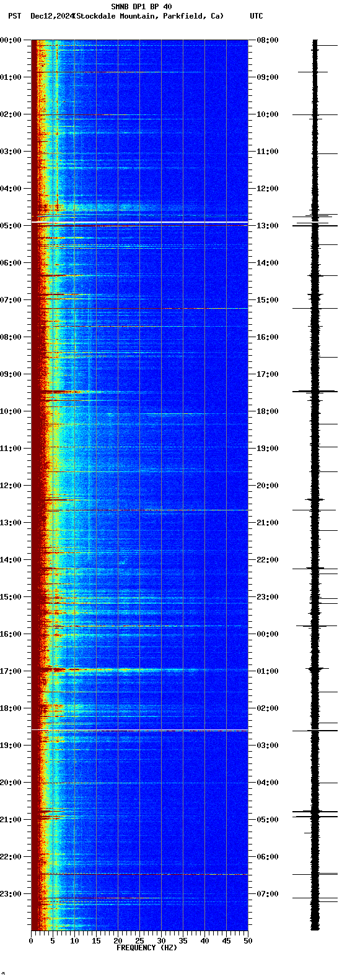Image resolution: width=342 pixels, height=980 pixels.
Task: Click the PST time label '23:00'
Action: point(11,894)
